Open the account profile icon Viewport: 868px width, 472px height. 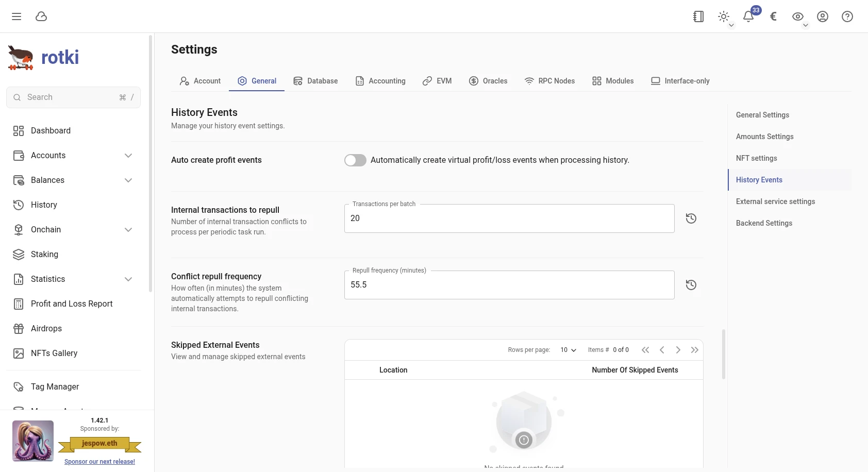point(822,16)
